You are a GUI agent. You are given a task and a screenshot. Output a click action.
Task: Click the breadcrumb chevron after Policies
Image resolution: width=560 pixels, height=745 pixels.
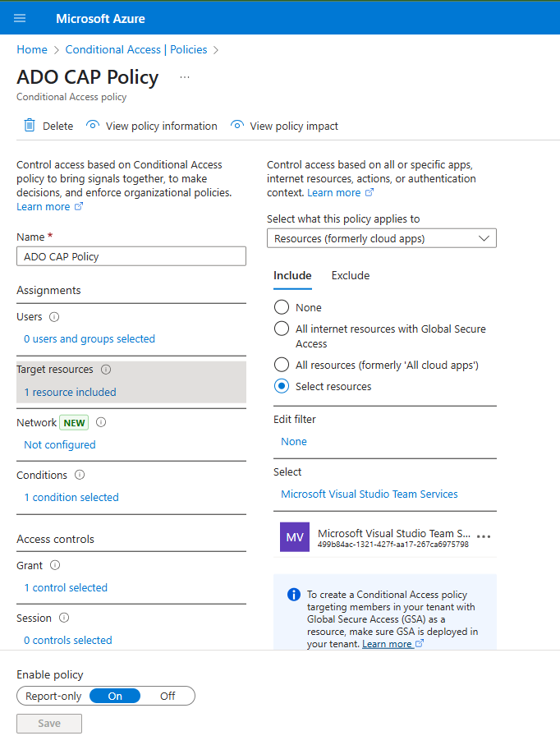tap(215, 49)
